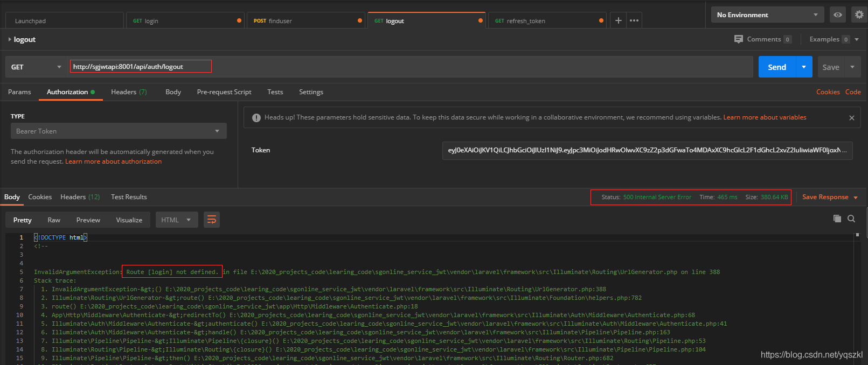Screen dimensions: 868x365
Task: Open manage environments gear icon
Action: pyautogui.click(x=859, y=15)
